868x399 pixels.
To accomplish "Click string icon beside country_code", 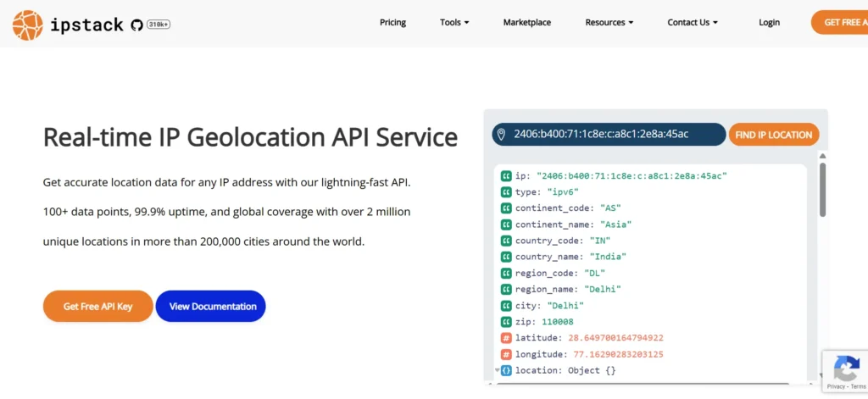I will (x=506, y=241).
